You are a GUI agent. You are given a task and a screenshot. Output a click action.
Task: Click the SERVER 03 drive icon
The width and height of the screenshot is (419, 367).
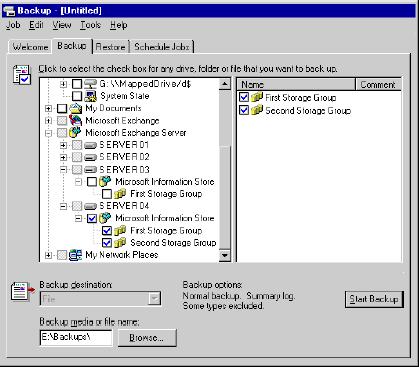[x=90, y=170]
